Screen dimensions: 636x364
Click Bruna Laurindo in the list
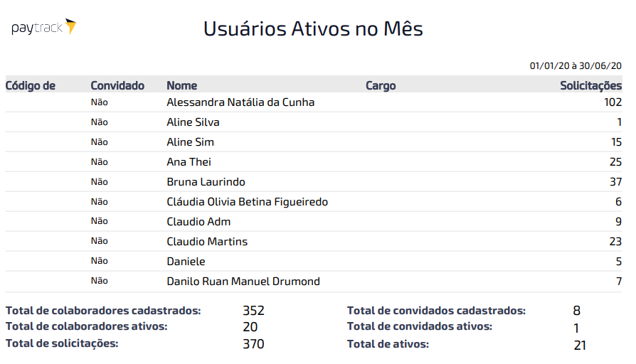coord(206,181)
